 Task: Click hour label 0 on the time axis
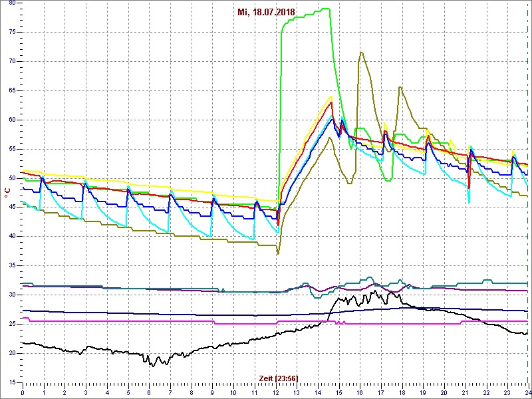pyautogui.click(x=23, y=392)
